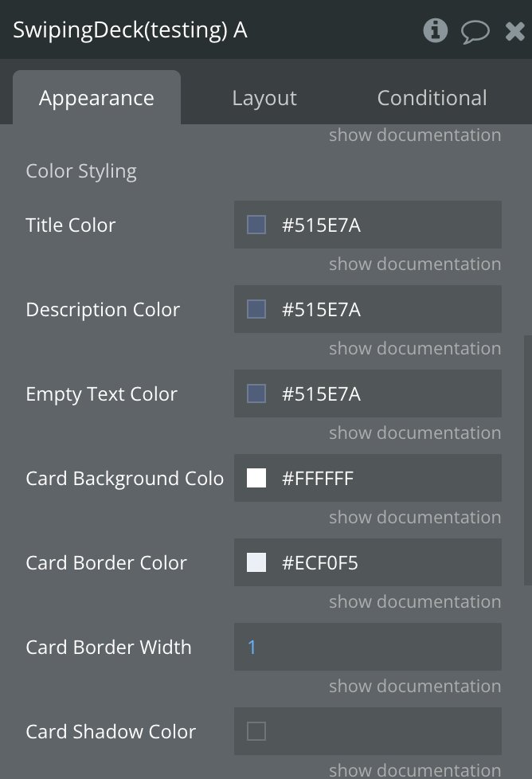Select the Conditional tab
Screen dimensions: 532x779
click(432, 98)
